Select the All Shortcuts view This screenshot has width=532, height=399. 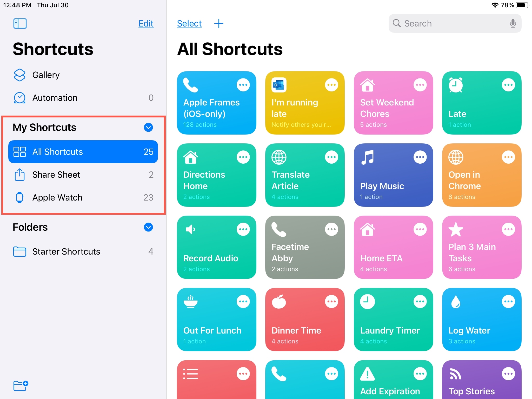[x=83, y=152]
